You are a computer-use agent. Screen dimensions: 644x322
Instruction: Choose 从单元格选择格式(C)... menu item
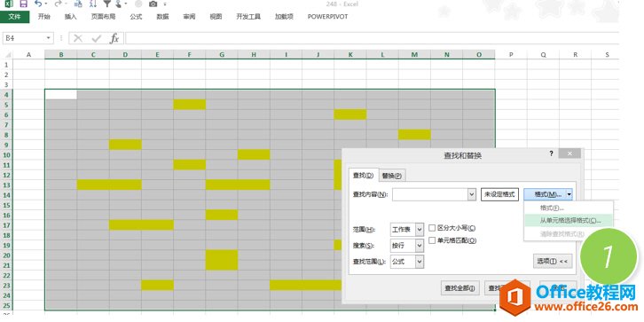(x=569, y=221)
